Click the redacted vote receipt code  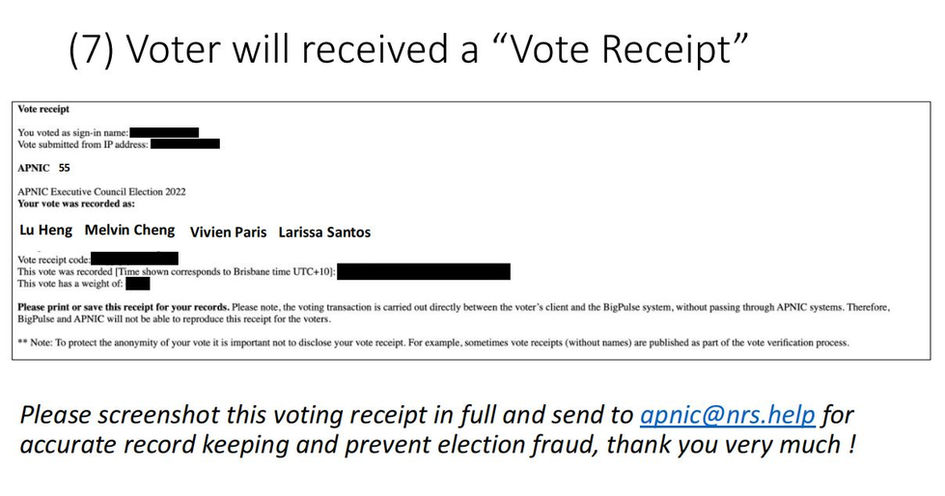(x=134, y=259)
